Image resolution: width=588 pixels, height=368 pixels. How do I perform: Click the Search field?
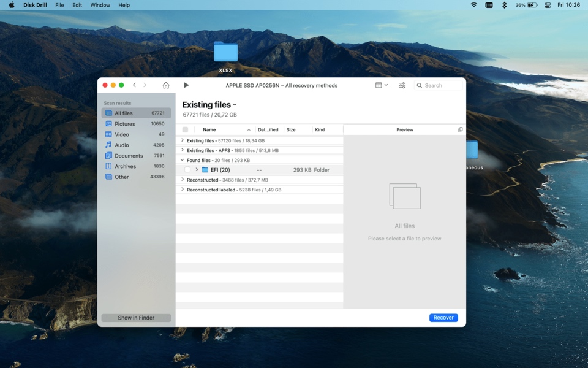pos(439,85)
